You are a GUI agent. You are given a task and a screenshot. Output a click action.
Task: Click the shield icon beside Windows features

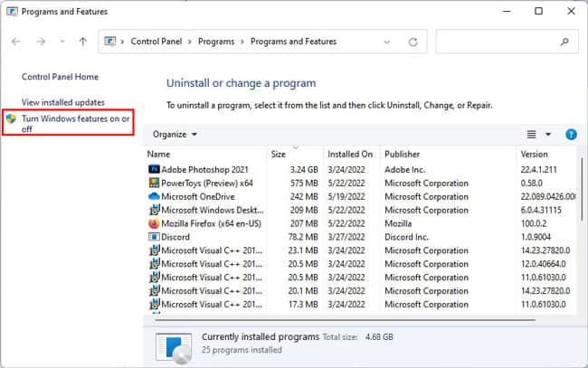11,118
